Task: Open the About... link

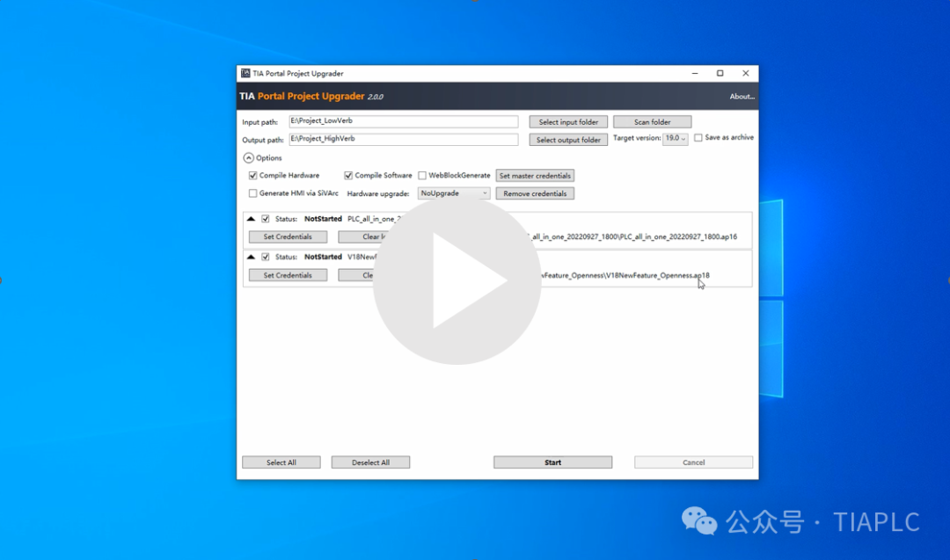Action: coord(742,96)
